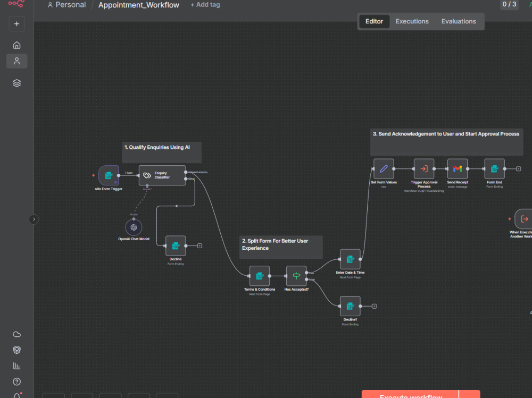The height and width of the screenshot is (398, 532).
Task: Open the insights chart icon in sidebar
Action: click(16, 366)
